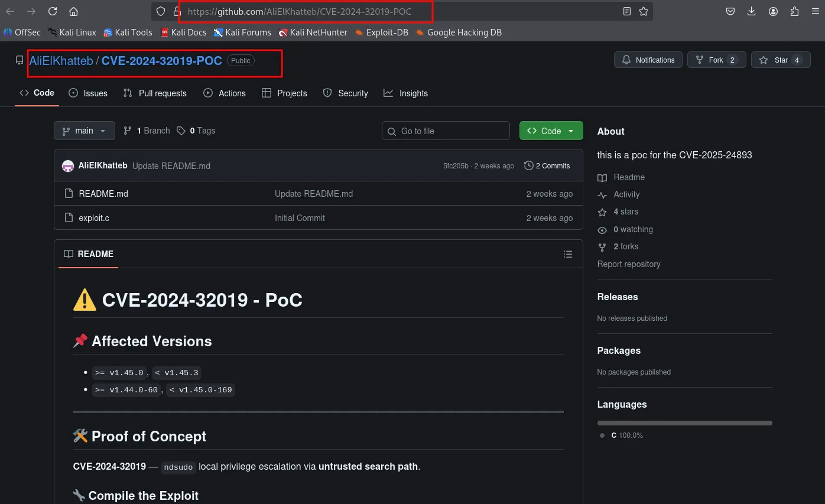Image resolution: width=825 pixels, height=504 pixels.
Task: Toggle reader view icon in address bar
Action: pos(627,11)
